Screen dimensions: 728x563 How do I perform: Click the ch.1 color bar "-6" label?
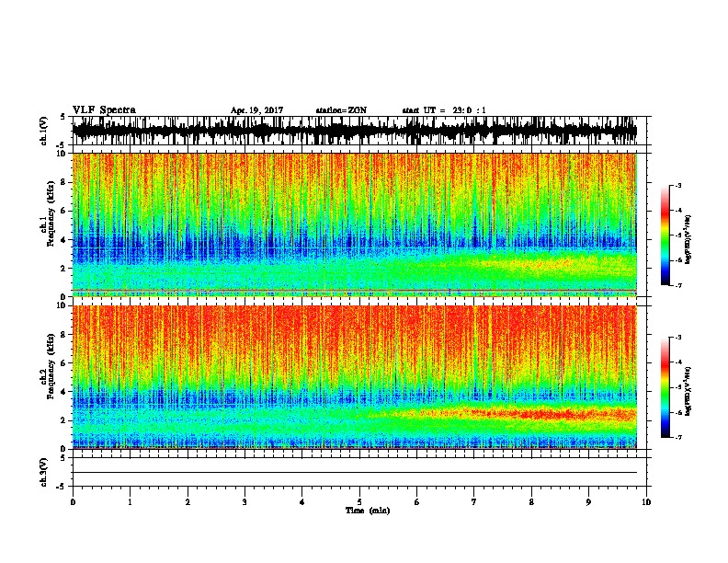677,260
